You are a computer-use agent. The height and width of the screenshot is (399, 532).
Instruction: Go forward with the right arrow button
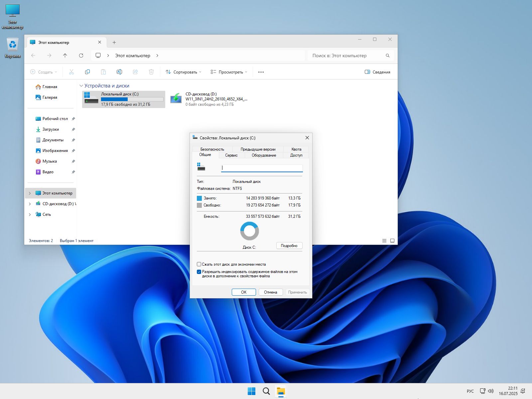(49, 56)
